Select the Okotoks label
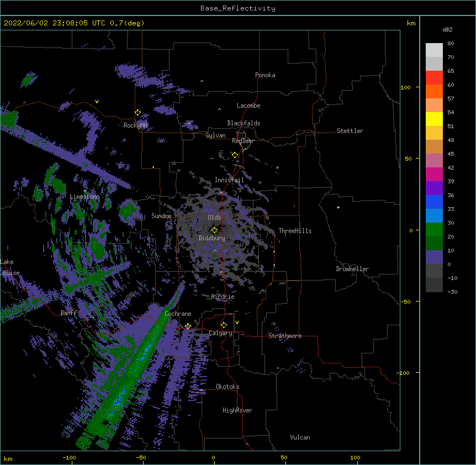The width and height of the screenshot is (476, 465). (228, 387)
